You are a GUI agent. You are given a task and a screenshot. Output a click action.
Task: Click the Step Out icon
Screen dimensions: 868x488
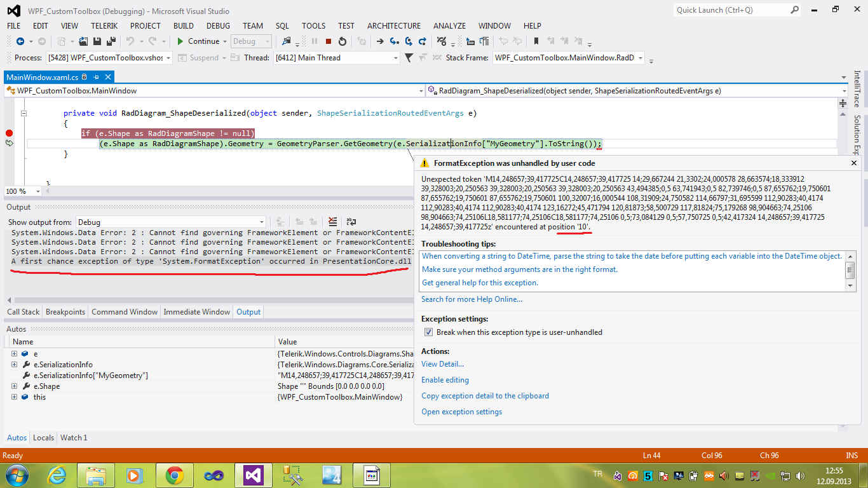(x=422, y=41)
